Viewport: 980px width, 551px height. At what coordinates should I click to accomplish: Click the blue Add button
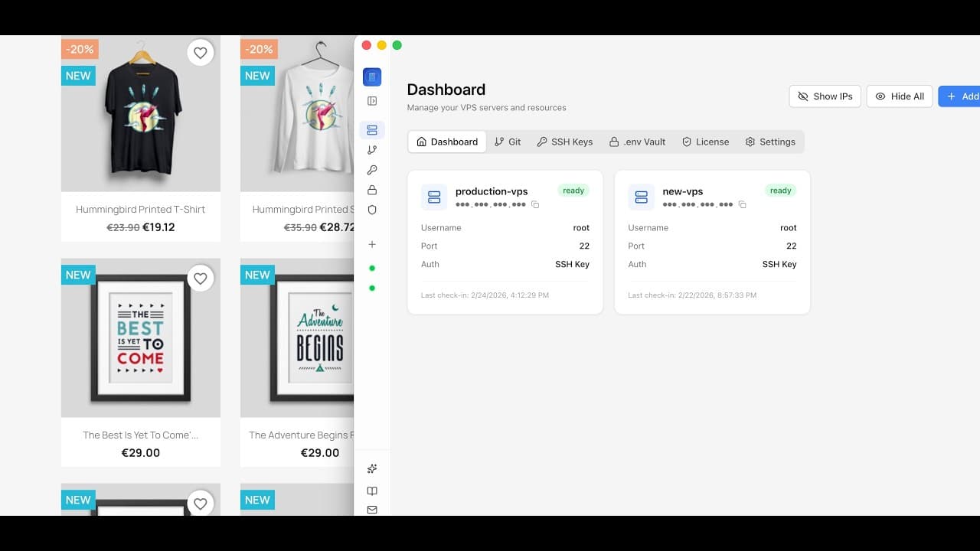(x=962, y=96)
